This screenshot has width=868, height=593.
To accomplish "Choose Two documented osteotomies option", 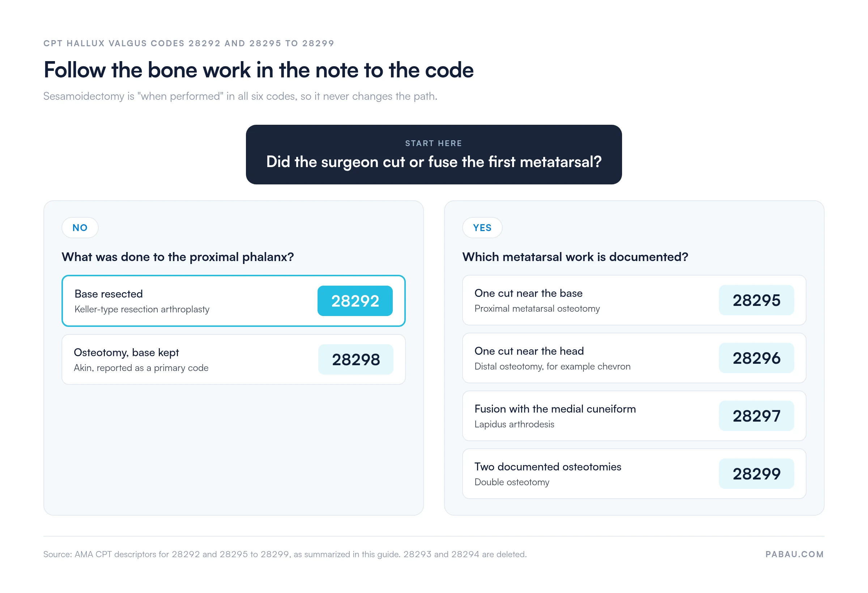I will coord(634,474).
